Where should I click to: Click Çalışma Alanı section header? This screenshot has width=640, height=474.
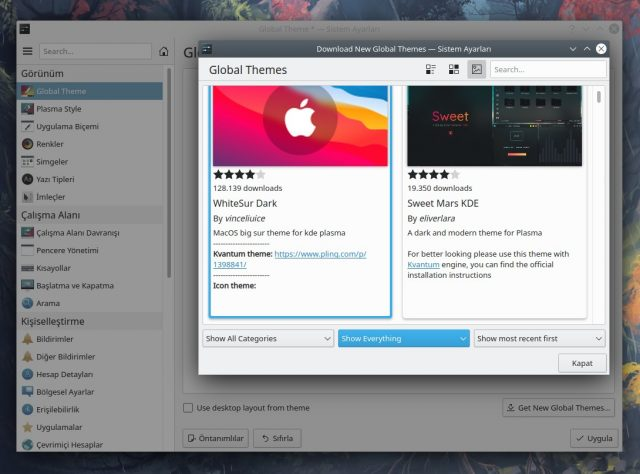[90, 215]
